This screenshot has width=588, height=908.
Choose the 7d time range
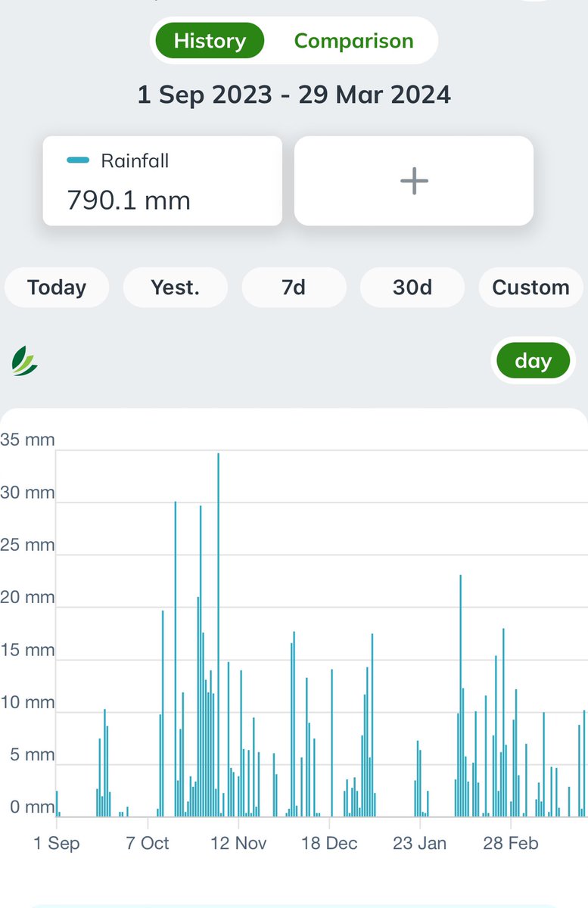[294, 288]
